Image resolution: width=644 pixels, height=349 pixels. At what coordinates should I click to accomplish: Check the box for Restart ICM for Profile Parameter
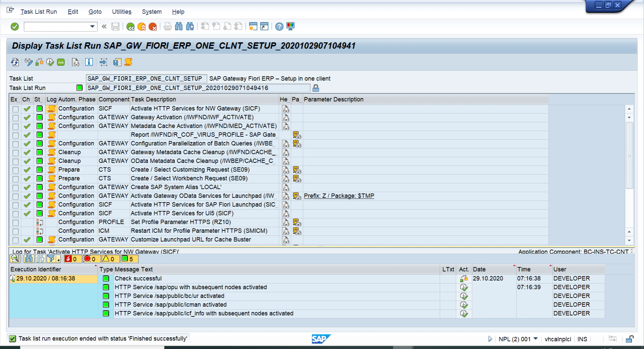pos(15,231)
